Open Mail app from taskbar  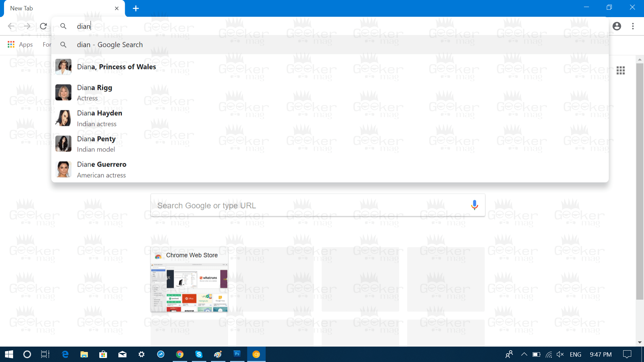[122, 354]
